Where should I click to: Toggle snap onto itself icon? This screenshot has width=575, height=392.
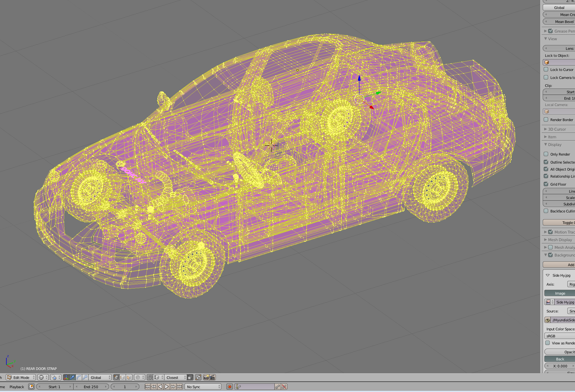[190, 377]
